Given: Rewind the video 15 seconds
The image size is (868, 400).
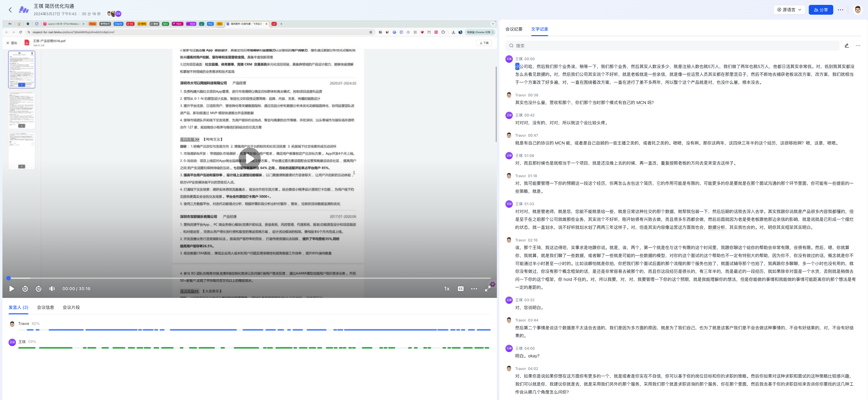Looking at the screenshot, I should tap(25, 289).
